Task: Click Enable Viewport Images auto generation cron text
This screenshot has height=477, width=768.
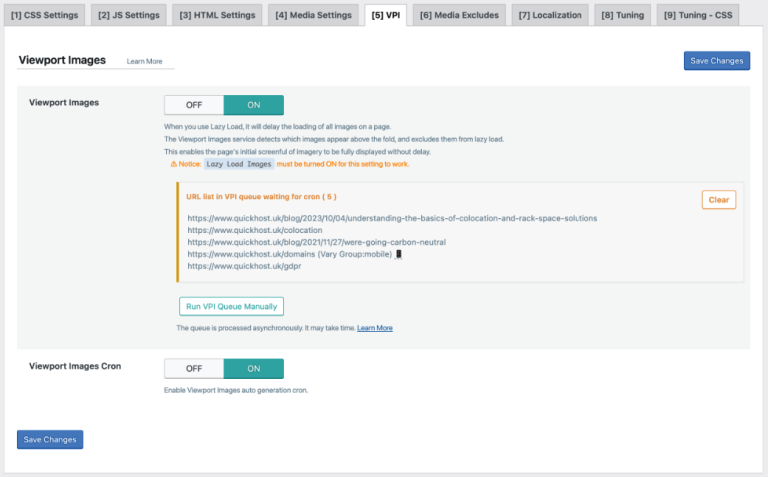Action: pyautogui.click(x=236, y=390)
